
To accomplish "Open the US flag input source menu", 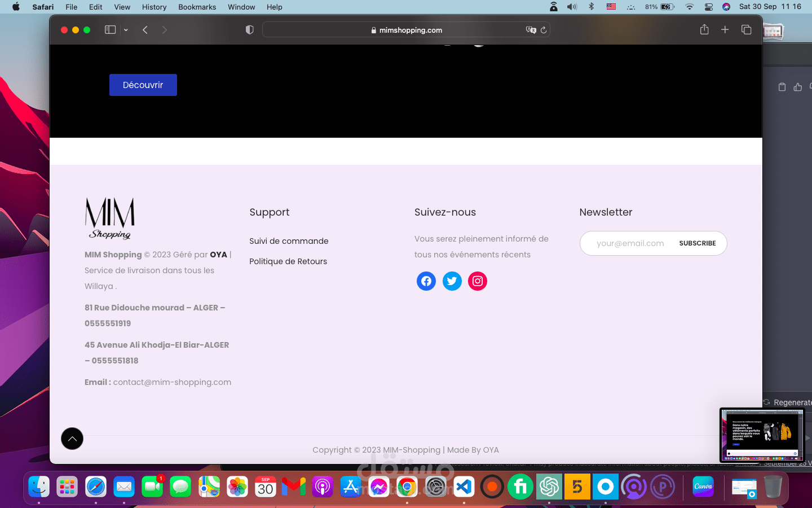I will pyautogui.click(x=611, y=7).
